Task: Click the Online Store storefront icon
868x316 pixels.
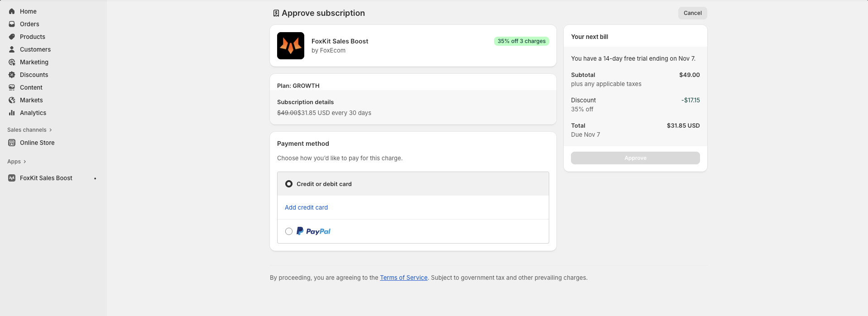Action: [12, 143]
